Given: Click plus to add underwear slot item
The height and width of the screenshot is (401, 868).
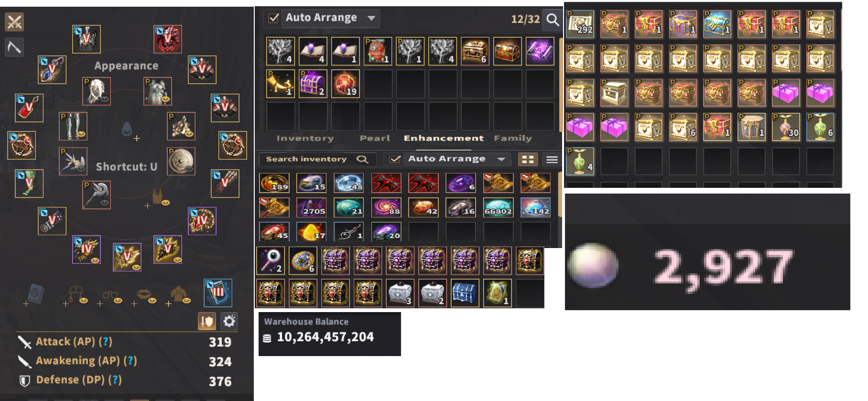Looking at the screenshot, I should 148,206.
